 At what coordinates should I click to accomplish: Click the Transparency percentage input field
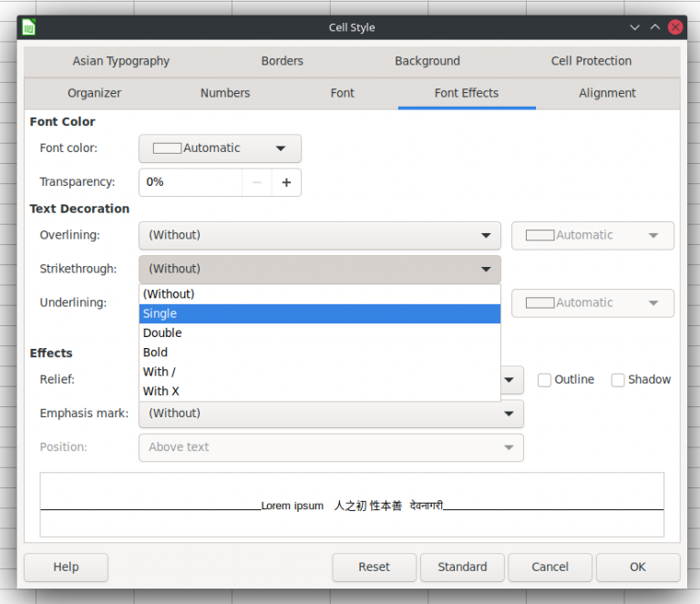coord(190,182)
